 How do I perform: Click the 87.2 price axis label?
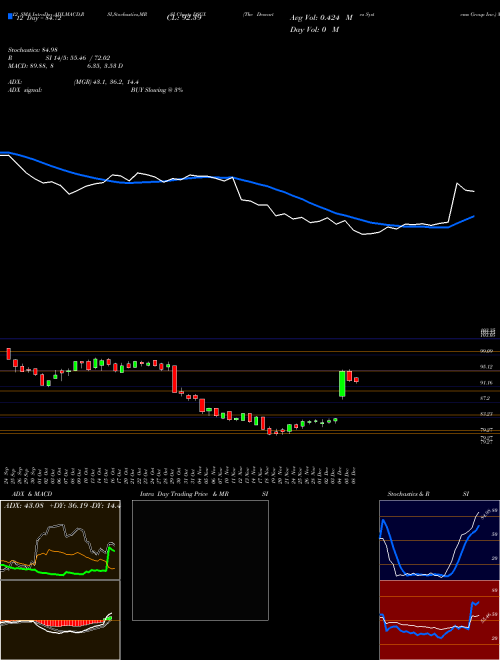click(485, 398)
